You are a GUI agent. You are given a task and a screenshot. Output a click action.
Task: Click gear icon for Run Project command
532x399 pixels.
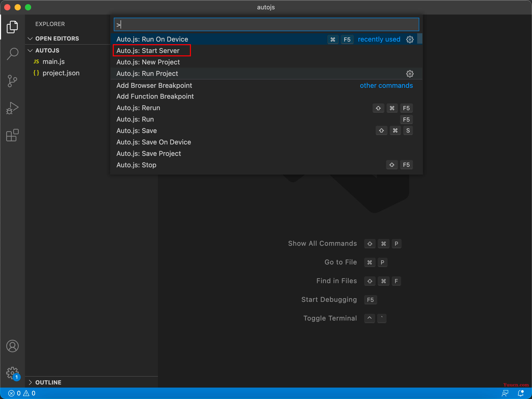410,74
